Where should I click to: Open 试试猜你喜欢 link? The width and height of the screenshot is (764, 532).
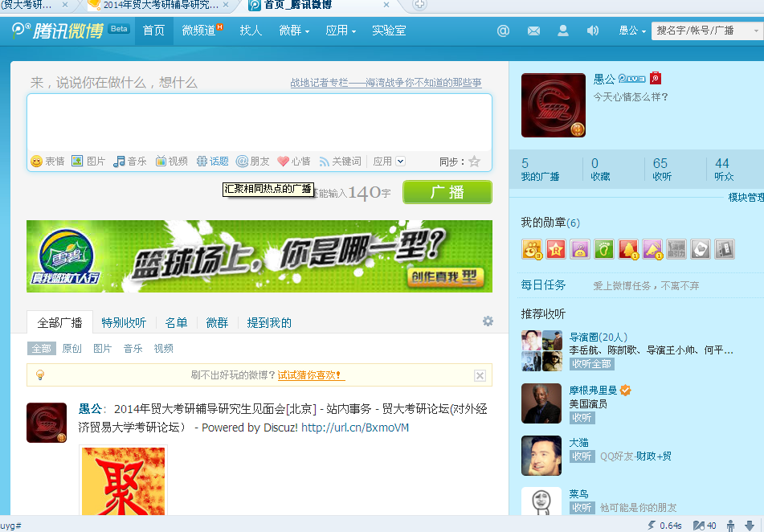point(311,375)
